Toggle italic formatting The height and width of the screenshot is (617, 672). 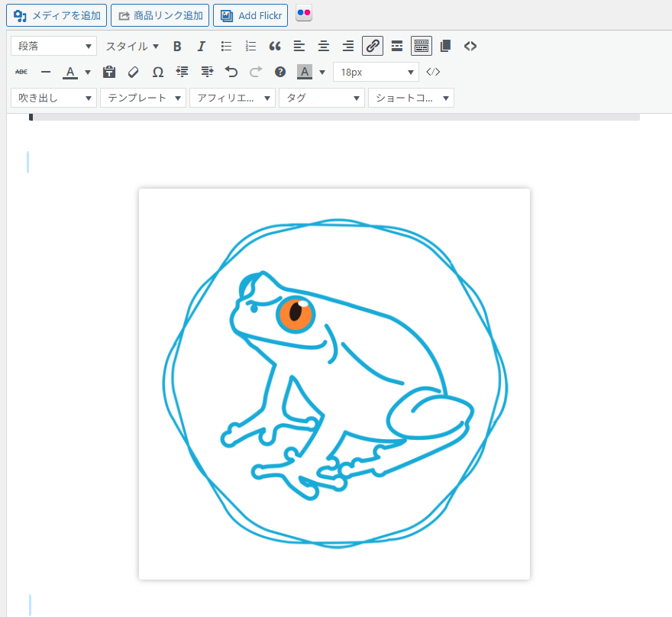(x=202, y=47)
